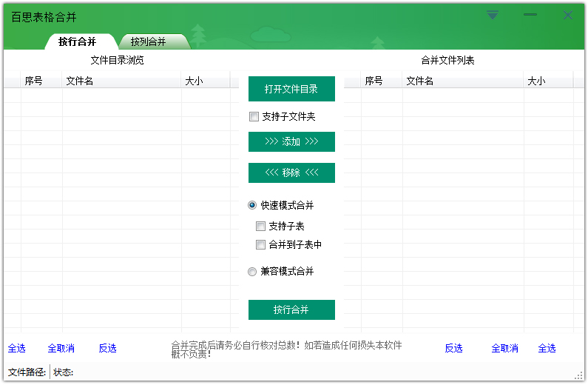Image resolution: width=588 pixels, height=385 pixels.
Task: Click the resize grip in status bar corner
Action: point(579,375)
